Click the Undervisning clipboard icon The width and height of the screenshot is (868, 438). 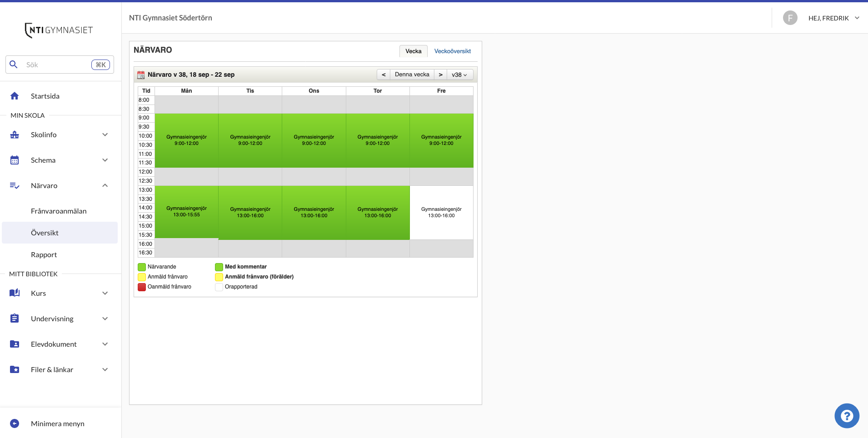click(14, 318)
